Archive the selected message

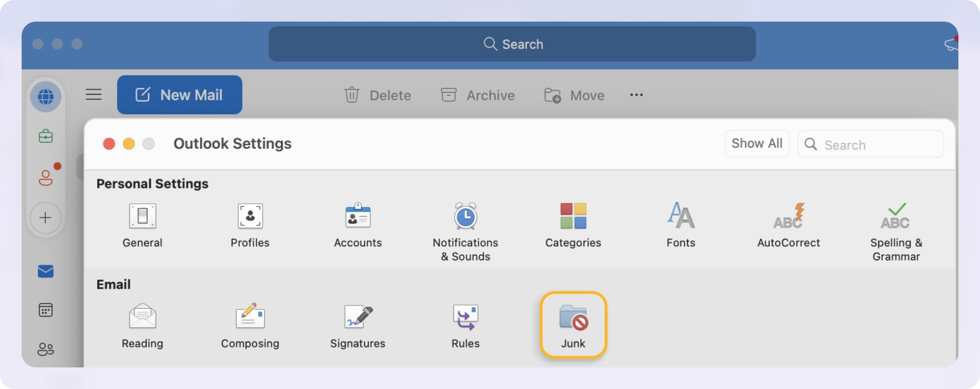tap(478, 95)
